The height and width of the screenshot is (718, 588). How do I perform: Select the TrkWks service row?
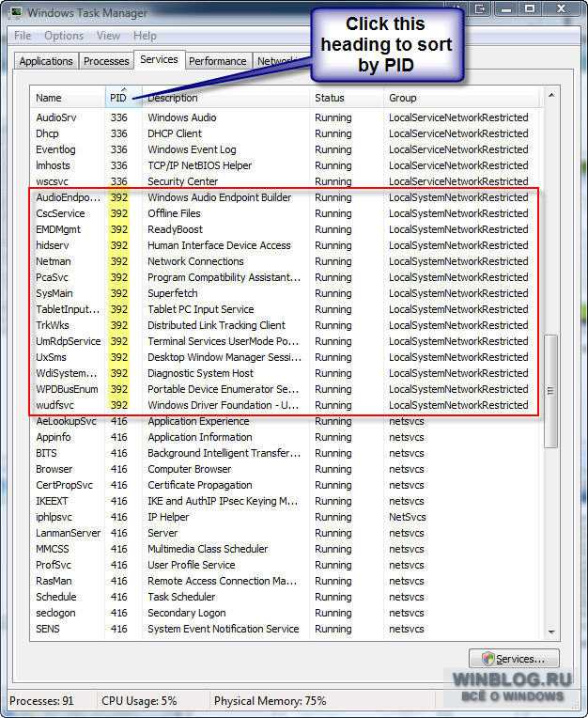286,325
